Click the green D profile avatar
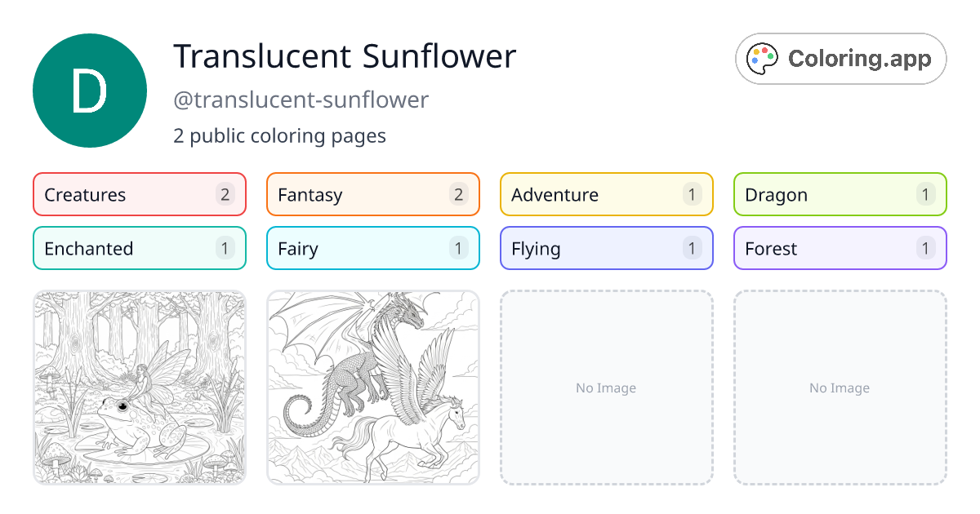Screen dimensions: 980x514 click(x=90, y=91)
